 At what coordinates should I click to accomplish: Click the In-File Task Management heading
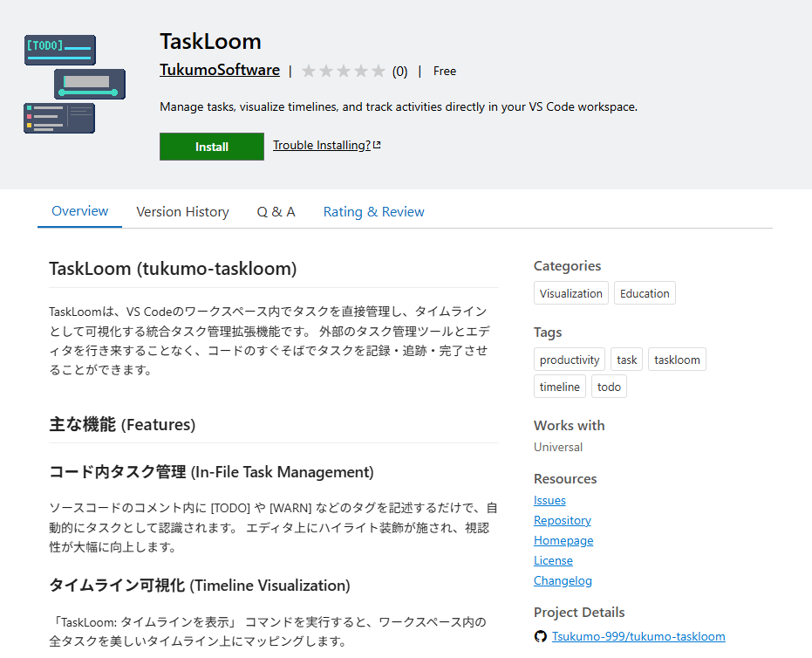tap(211, 472)
